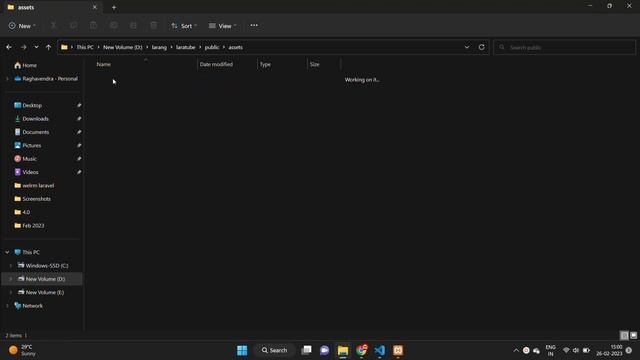Click the Share icon in toolbar
640x360 pixels.
(x=133, y=26)
